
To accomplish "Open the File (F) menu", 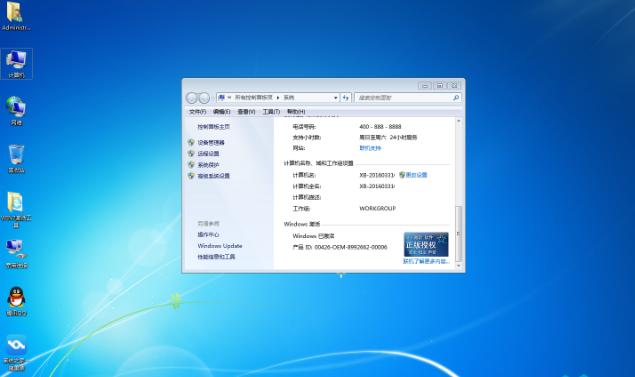I will (198, 111).
